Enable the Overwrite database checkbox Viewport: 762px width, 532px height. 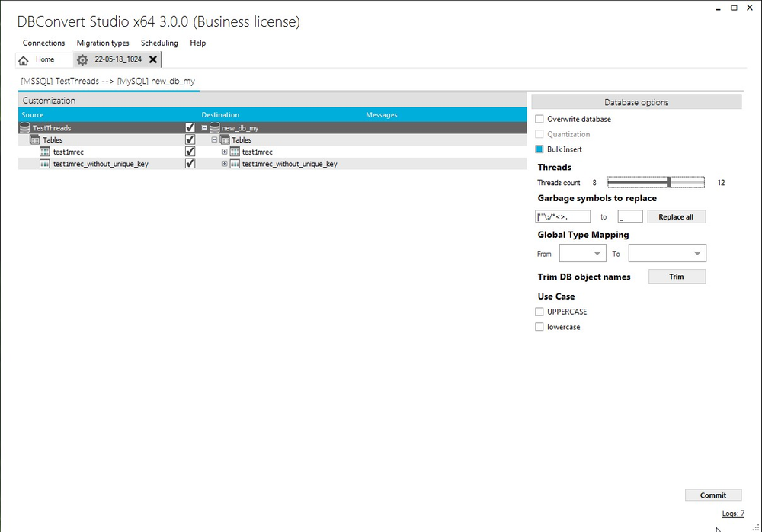539,119
